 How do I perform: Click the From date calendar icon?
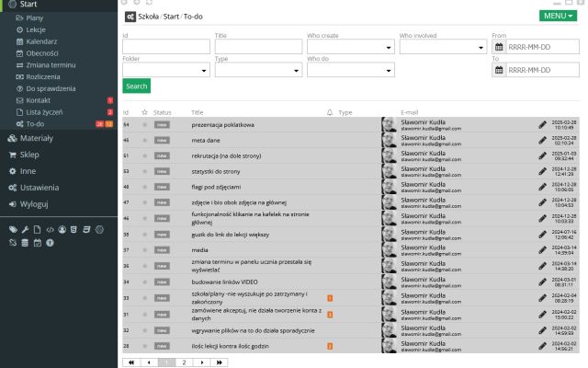[499, 47]
